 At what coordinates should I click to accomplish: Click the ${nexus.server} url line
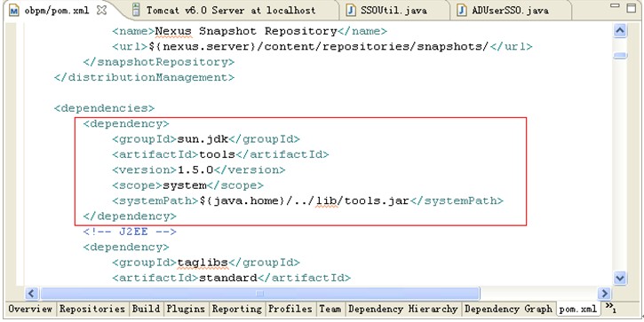tap(322, 47)
